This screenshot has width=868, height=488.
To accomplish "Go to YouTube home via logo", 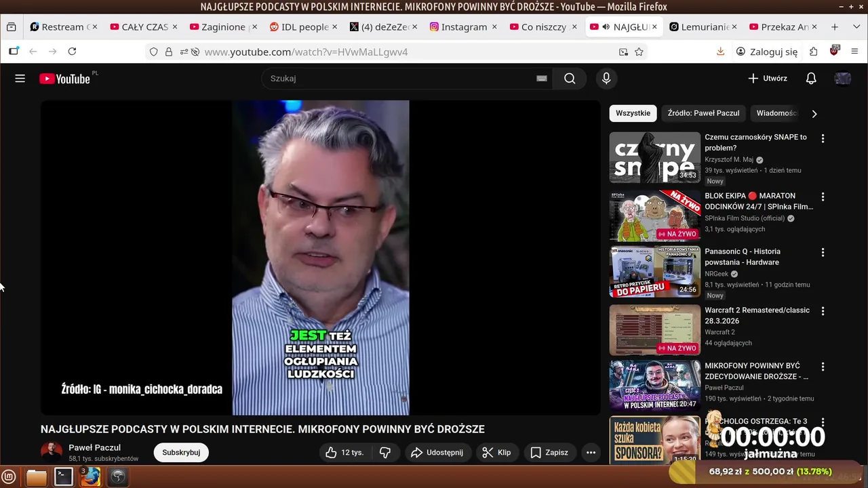I will (65, 79).
